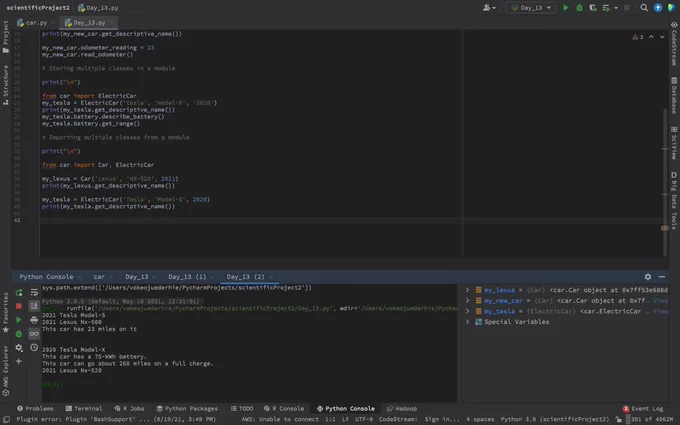
Task: Open the R Console tool window
Action: [x=284, y=409]
